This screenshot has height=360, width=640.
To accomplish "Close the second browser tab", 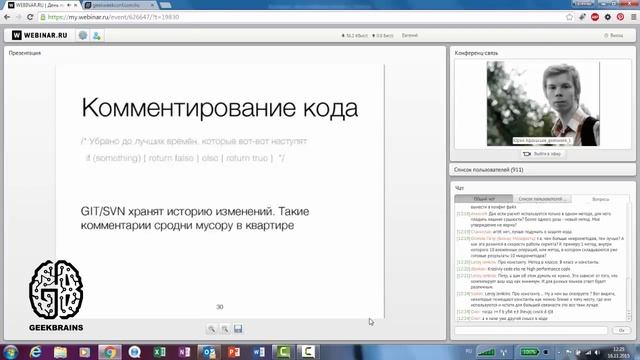I will click(153, 5).
